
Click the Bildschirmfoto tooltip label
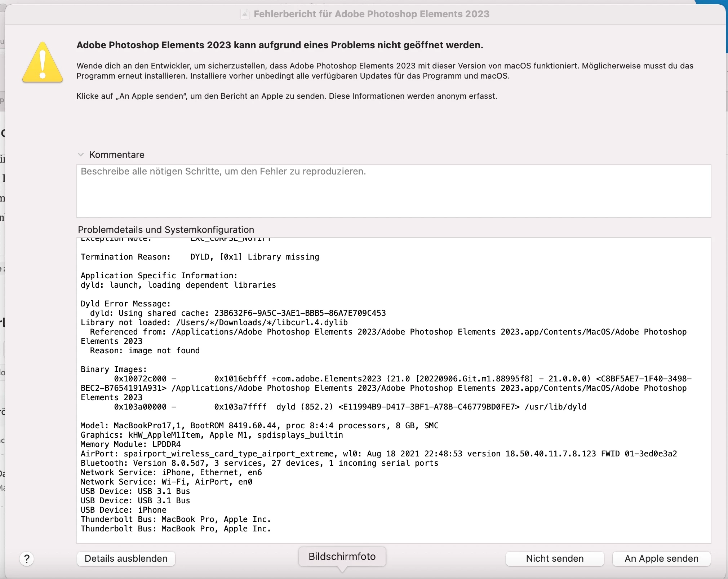pos(342,556)
